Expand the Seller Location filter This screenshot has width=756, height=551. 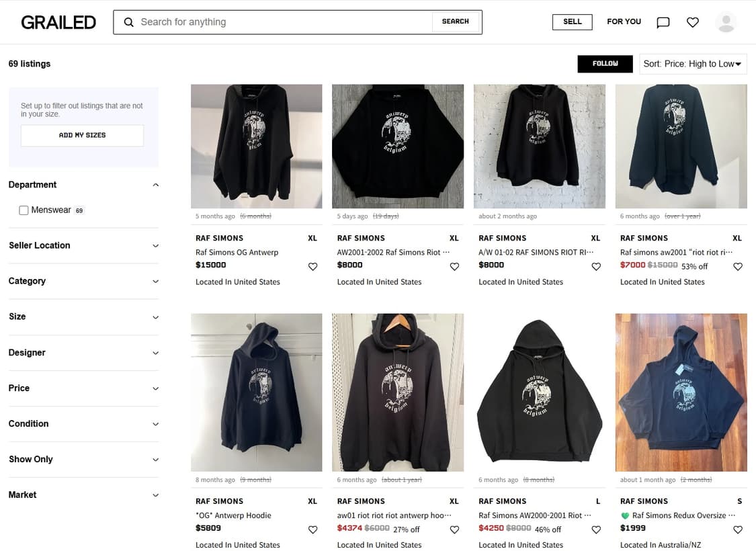[x=83, y=245]
